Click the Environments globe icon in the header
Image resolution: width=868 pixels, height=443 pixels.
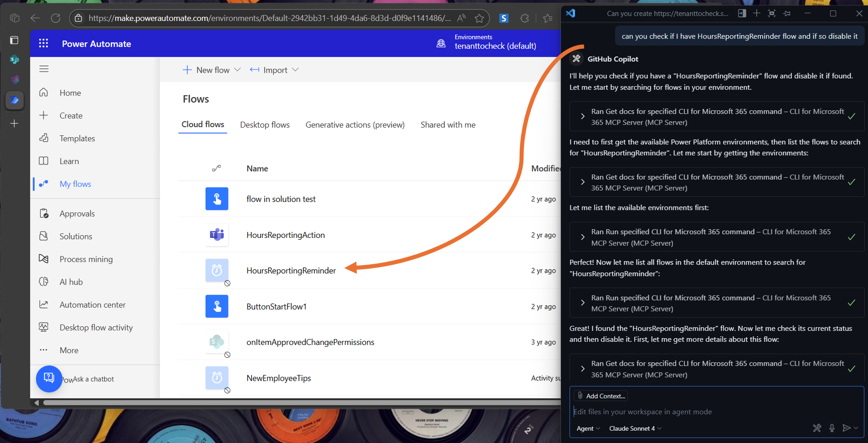(x=441, y=43)
